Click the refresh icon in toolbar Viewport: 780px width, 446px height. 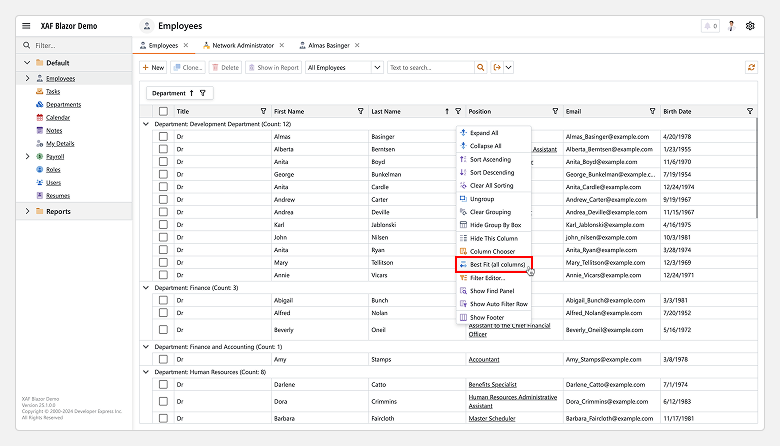[x=751, y=67]
